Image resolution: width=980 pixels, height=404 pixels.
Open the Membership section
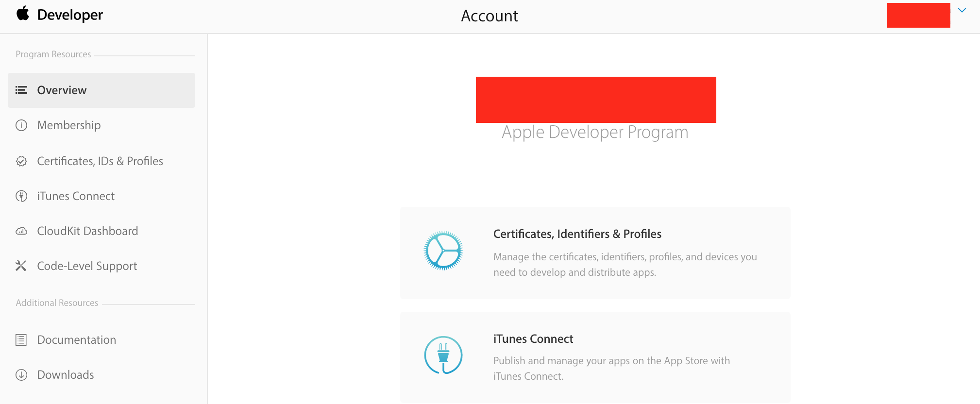68,125
